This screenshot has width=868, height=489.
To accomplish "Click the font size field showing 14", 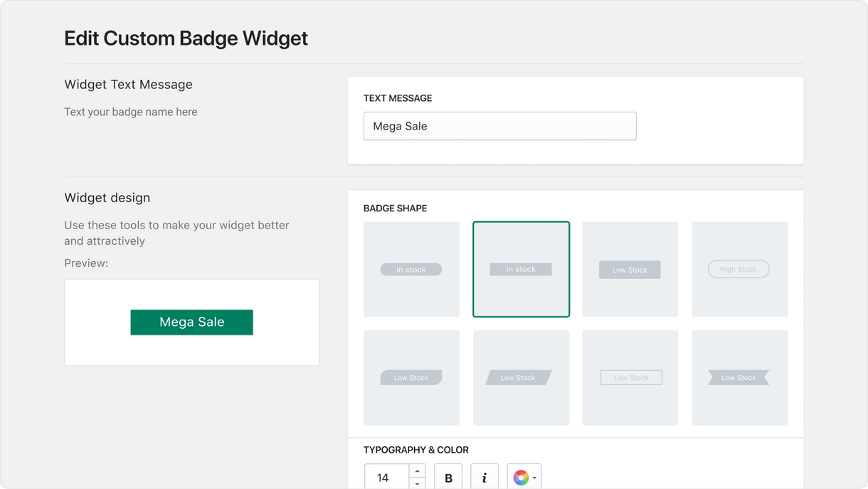I will (387, 477).
